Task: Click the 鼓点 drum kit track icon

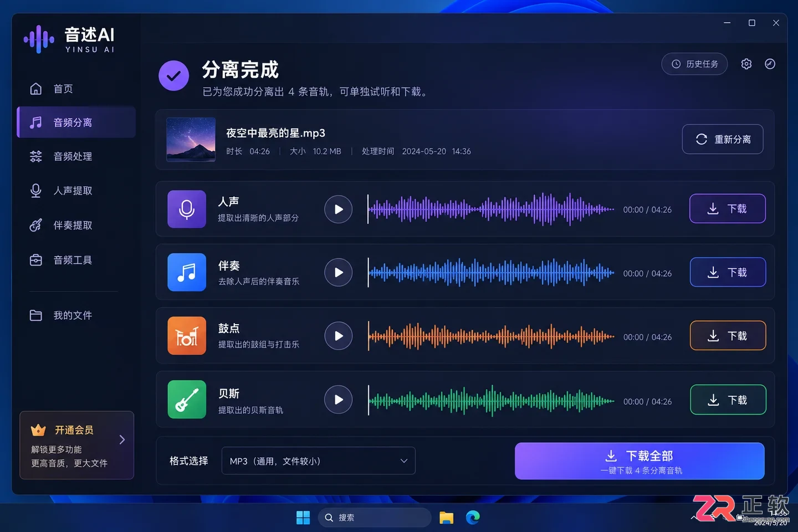Action: tap(187, 336)
